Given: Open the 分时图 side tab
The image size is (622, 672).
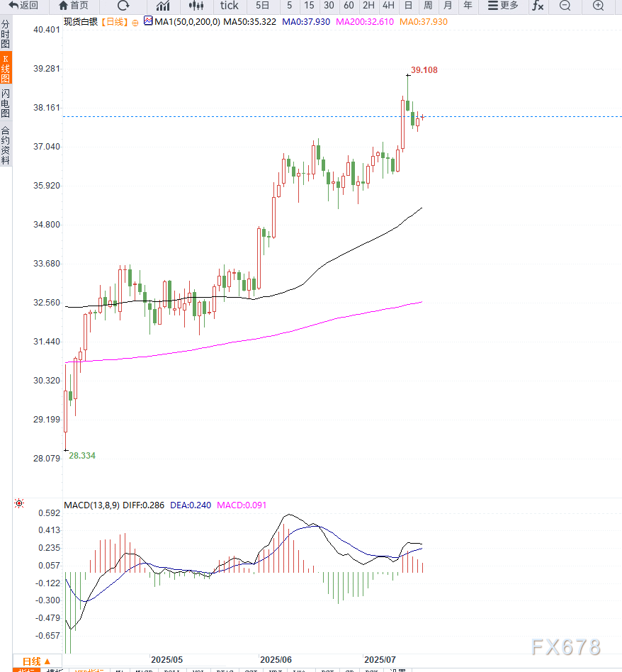Looking at the screenshot, I should (6, 33).
